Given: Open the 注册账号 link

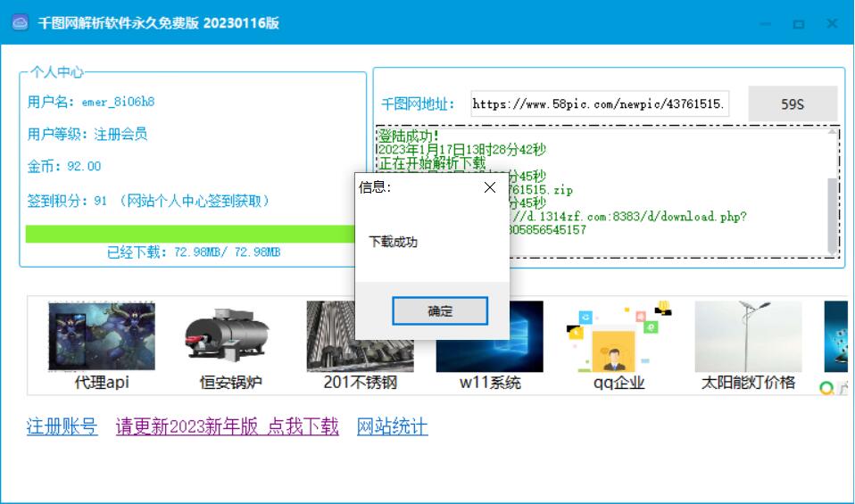Looking at the screenshot, I should [62, 426].
